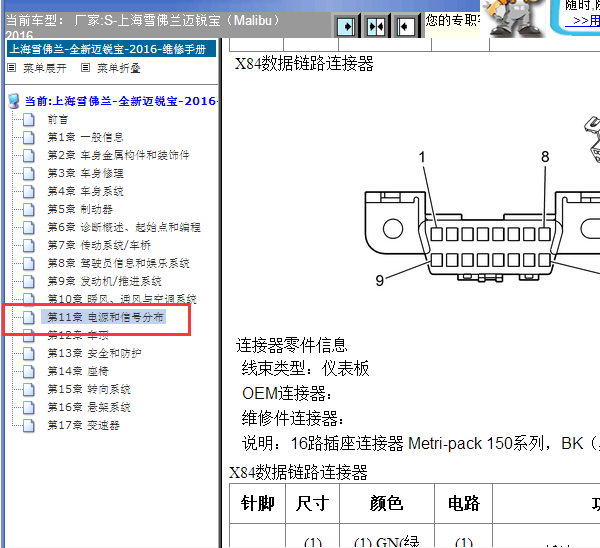The width and height of the screenshot is (600, 548).
Task: Open chapter 第10章 暖风、通风与空调系统
Action: point(122,299)
